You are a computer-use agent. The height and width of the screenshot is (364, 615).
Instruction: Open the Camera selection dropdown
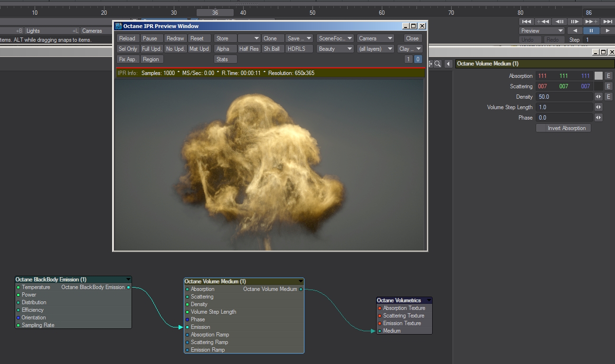click(x=375, y=38)
